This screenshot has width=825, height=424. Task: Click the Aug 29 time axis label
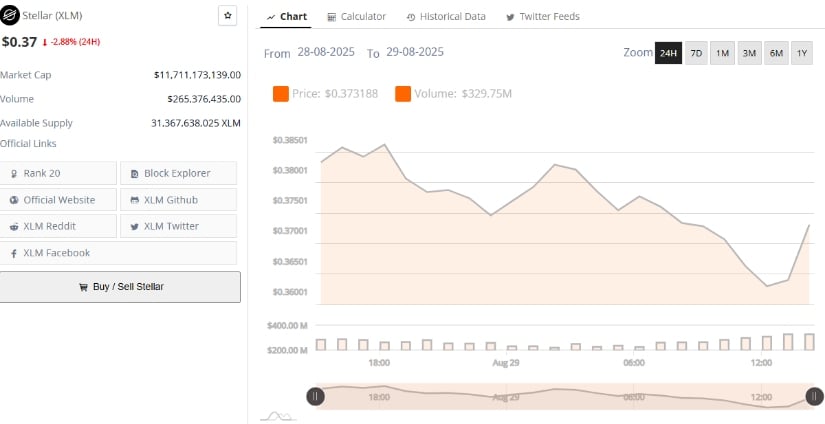click(x=506, y=363)
